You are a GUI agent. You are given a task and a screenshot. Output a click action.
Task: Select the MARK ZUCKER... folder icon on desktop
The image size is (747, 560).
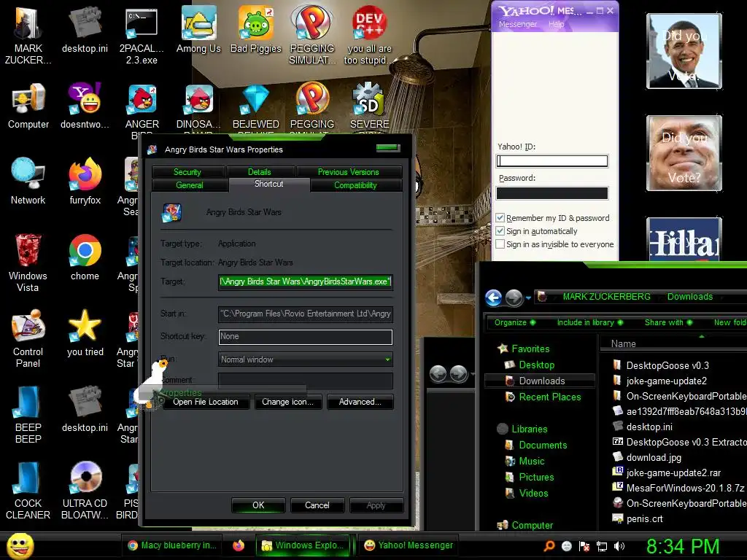pos(28,35)
